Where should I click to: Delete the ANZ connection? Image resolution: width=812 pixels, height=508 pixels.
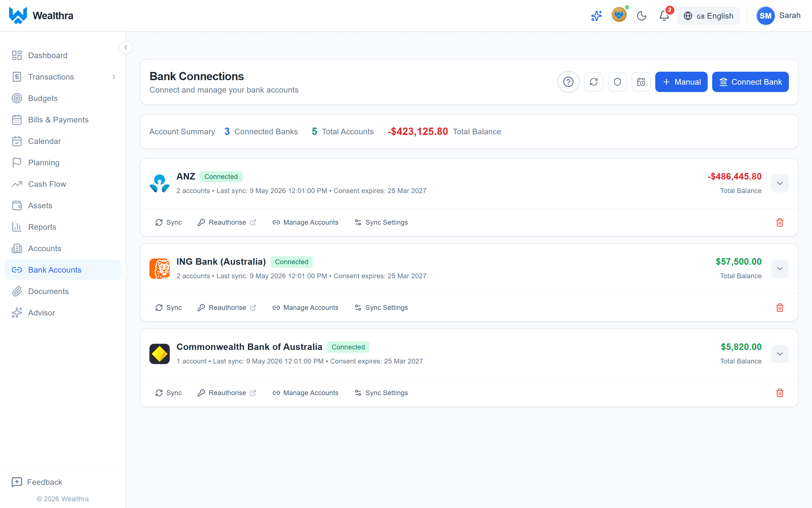[x=780, y=222]
